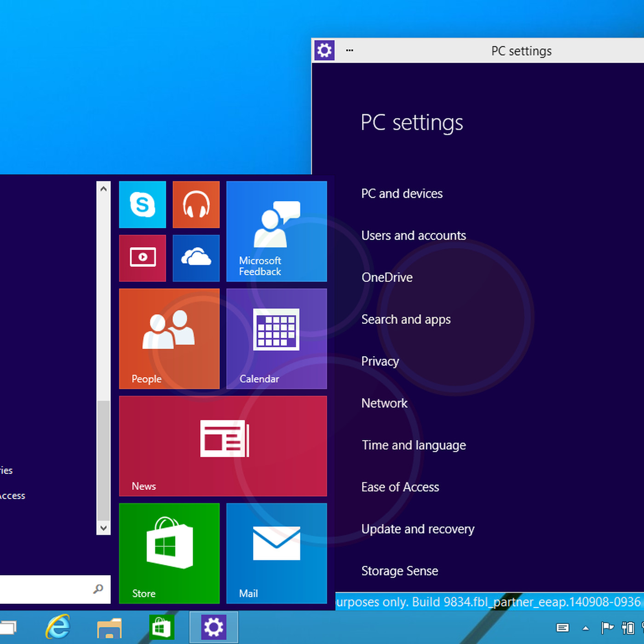Open the touch keyboard tray icon
This screenshot has width=644, height=644.
(563, 627)
